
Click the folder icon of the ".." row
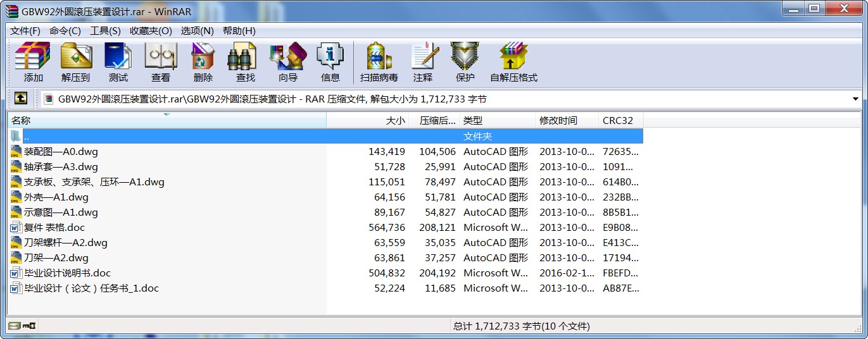pos(16,137)
